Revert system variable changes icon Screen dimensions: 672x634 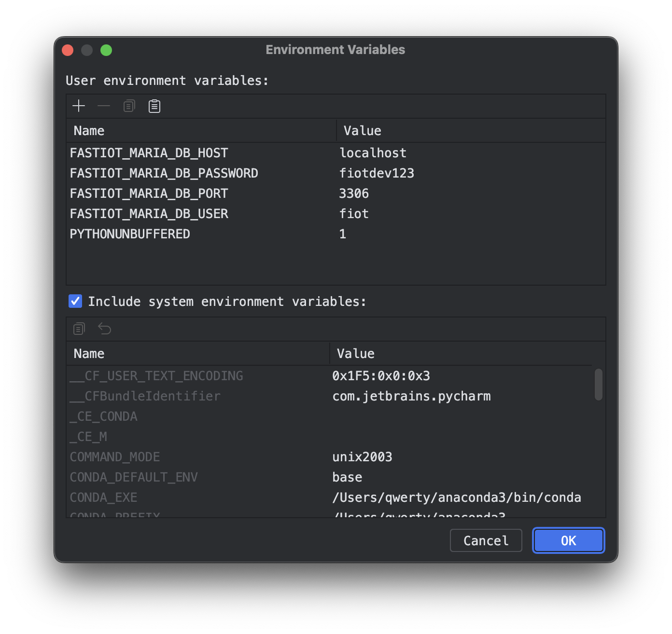pyautogui.click(x=104, y=329)
